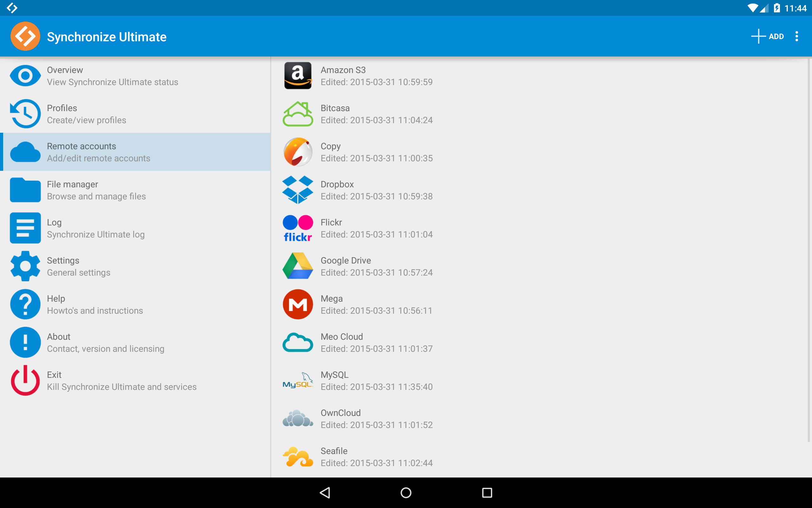
Task: Click the Remote accounts cloud icon
Action: point(25,152)
